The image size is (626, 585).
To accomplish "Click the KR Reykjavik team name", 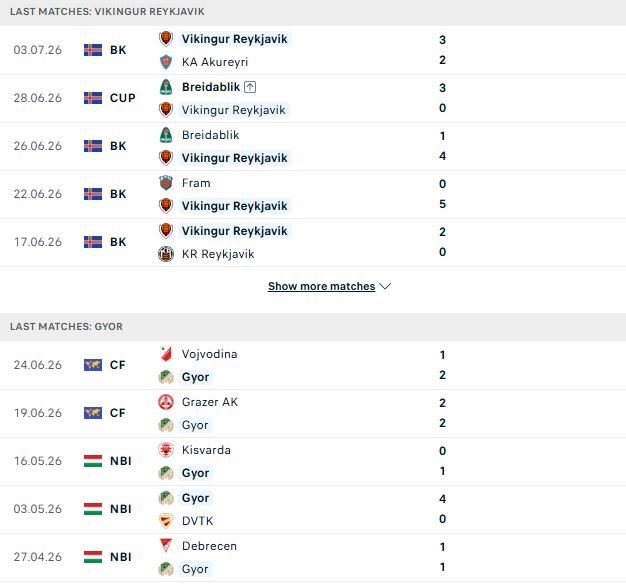I will click(x=218, y=254).
